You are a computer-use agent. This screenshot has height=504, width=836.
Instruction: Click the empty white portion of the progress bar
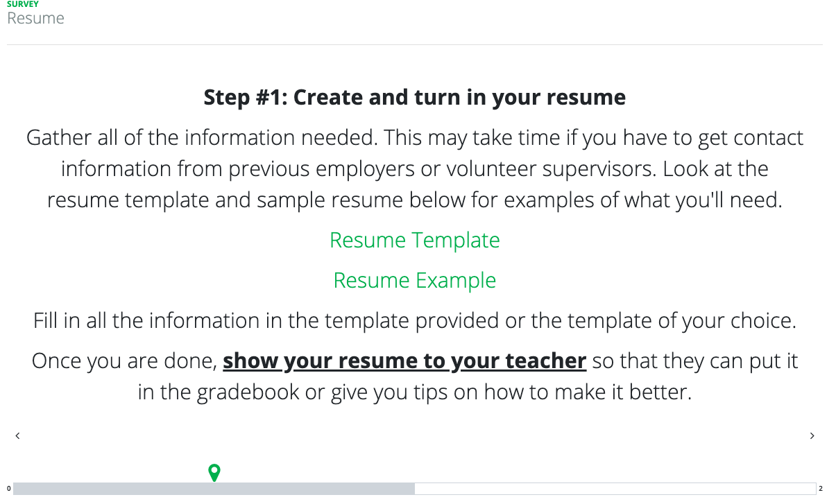point(615,489)
